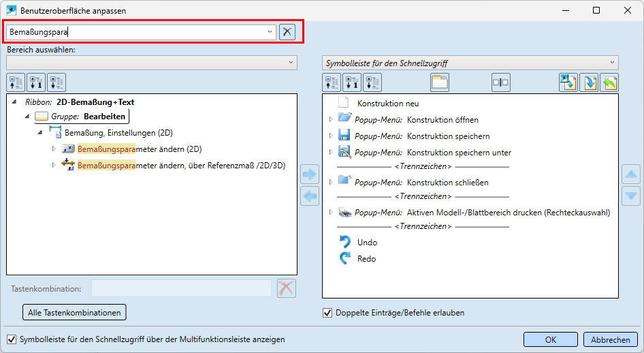Select 'Konstruktion neu' in the right list
Image resolution: width=644 pixels, height=353 pixels.
(388, 104)
